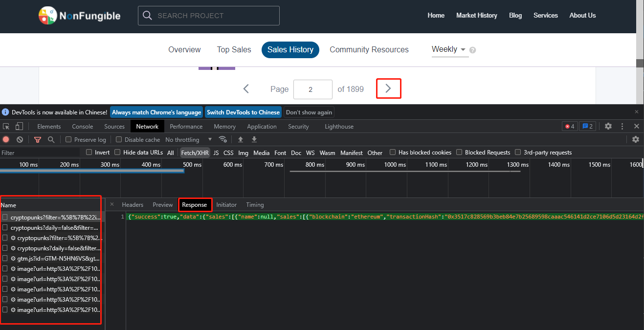644x330 pixels.
Task: Check the Hide data URLs checkbox
Action: point(117,153)
